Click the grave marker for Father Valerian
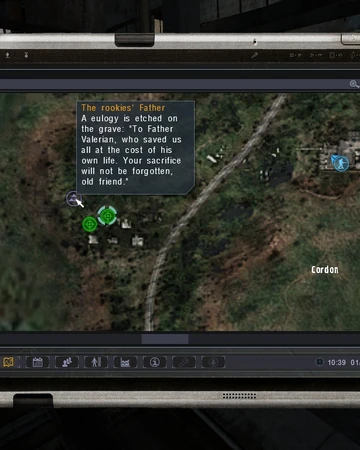The width and height of the screenshot is (360, 450). pyautogui.click(x=73, y=199)
